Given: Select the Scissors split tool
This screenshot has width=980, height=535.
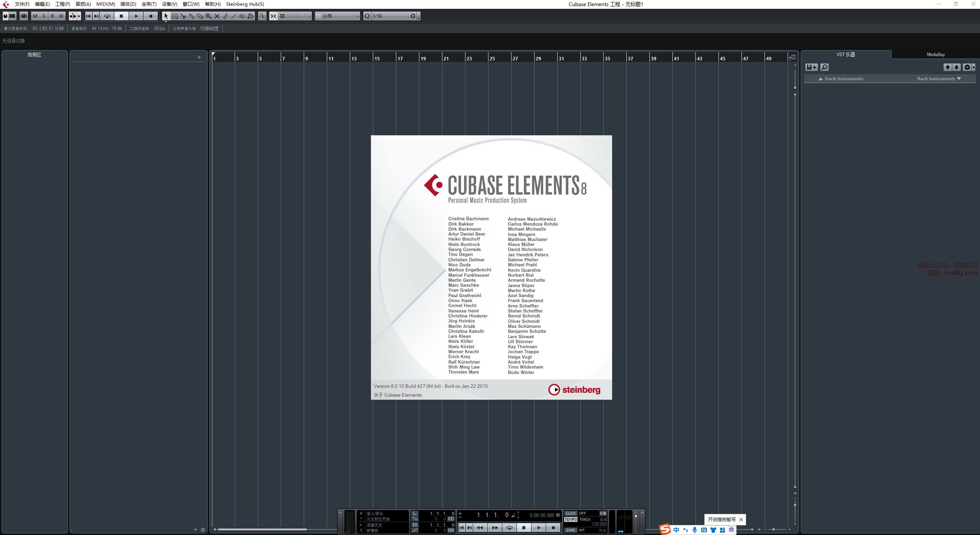Looking at the screenshot, I should click(x=183, y=16).
